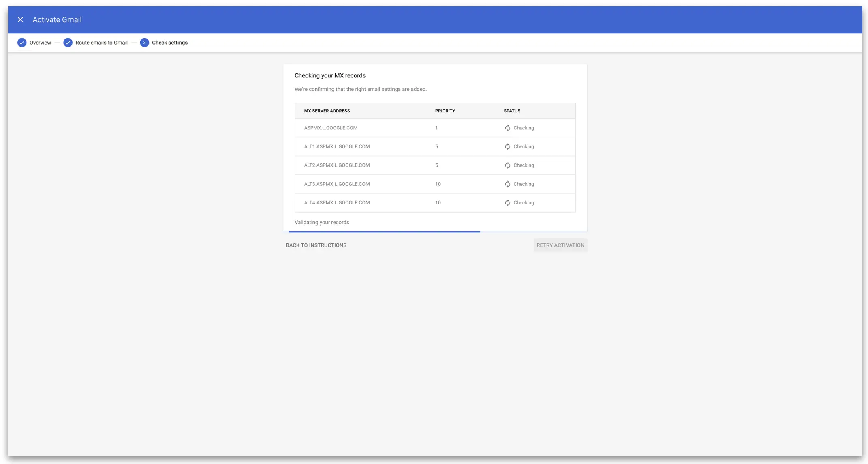Click the Status column header
868x464 pixels.
pyautogui.click(x=512, y=111)
